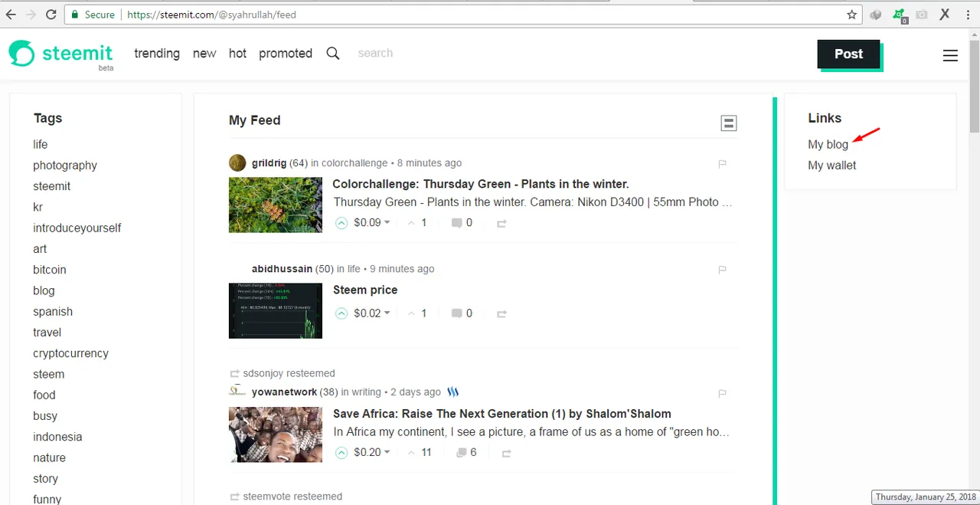The image size is (980, 505).
Task: Resteem the Colorchallenge post
Action: pyautogui.click(x=502, y=224)
